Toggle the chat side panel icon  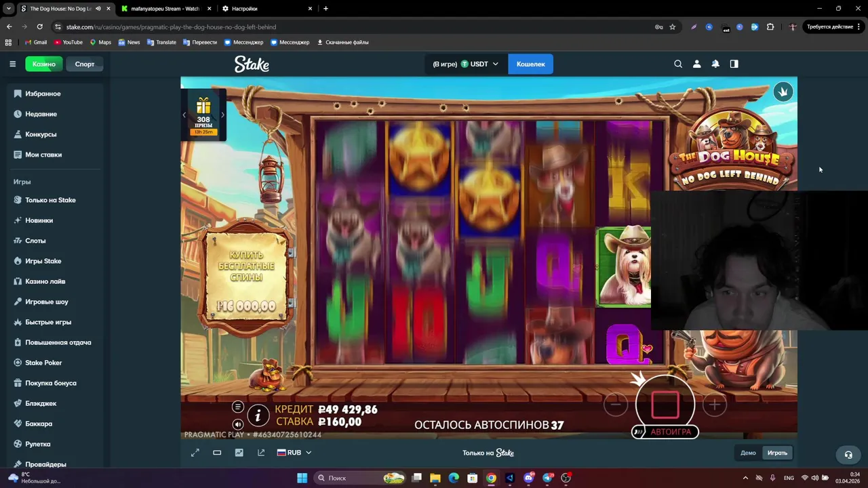pos(734,64)
